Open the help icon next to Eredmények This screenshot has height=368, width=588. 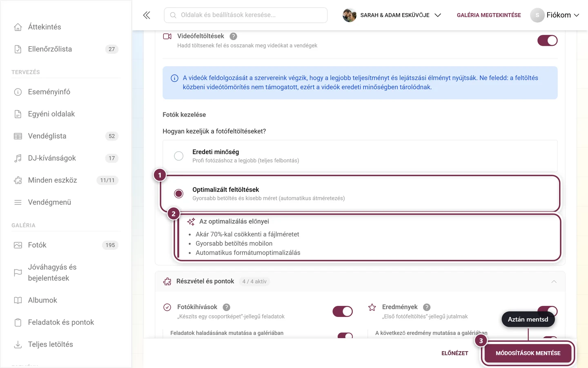click(427, 307)
